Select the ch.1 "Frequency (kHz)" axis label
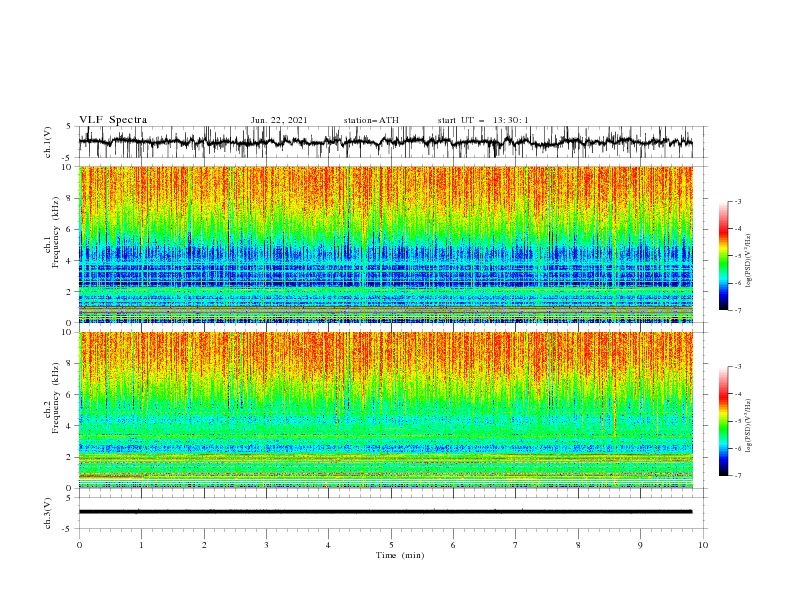The width and height of the screenshot is (792, 612). (x=56, y=233)
